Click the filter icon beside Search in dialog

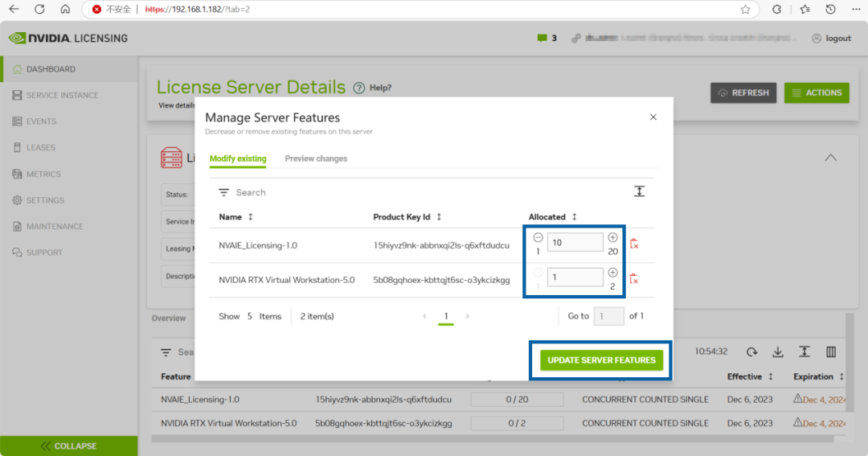(x=223, y=192)
